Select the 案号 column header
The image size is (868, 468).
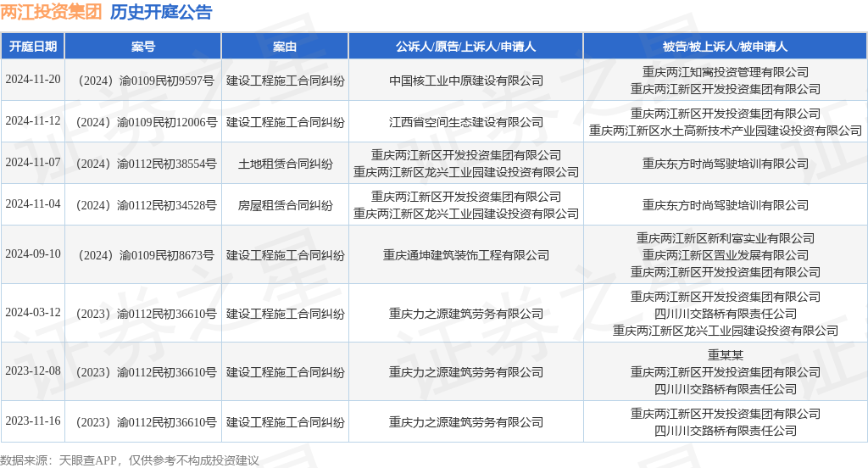point(142,47)
